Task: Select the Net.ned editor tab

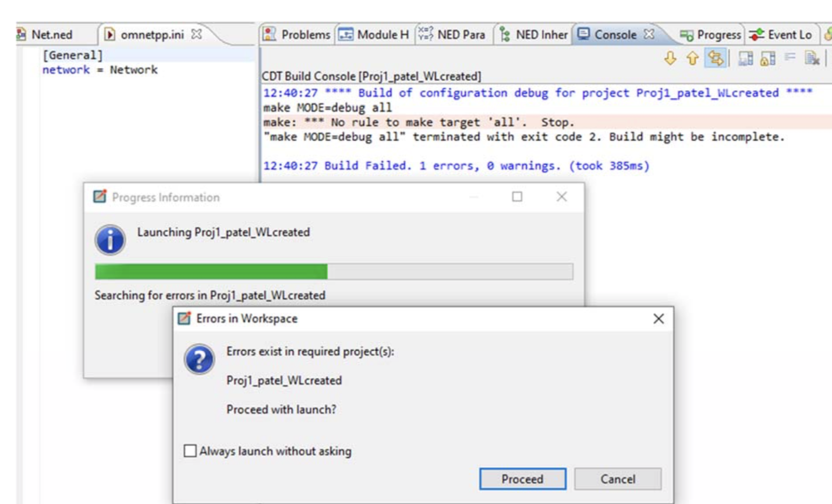Action: 45,35
